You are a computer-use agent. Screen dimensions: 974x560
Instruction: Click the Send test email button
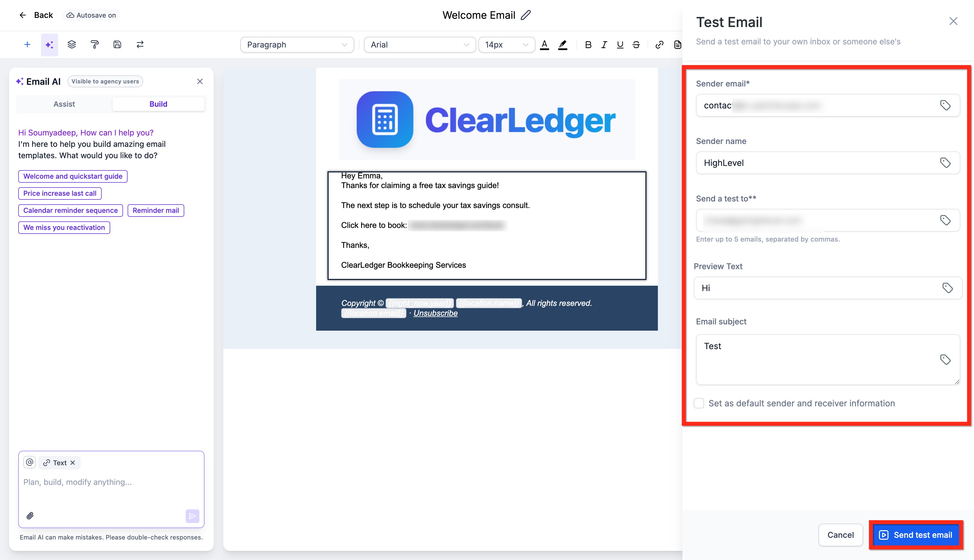coord(916,535)
